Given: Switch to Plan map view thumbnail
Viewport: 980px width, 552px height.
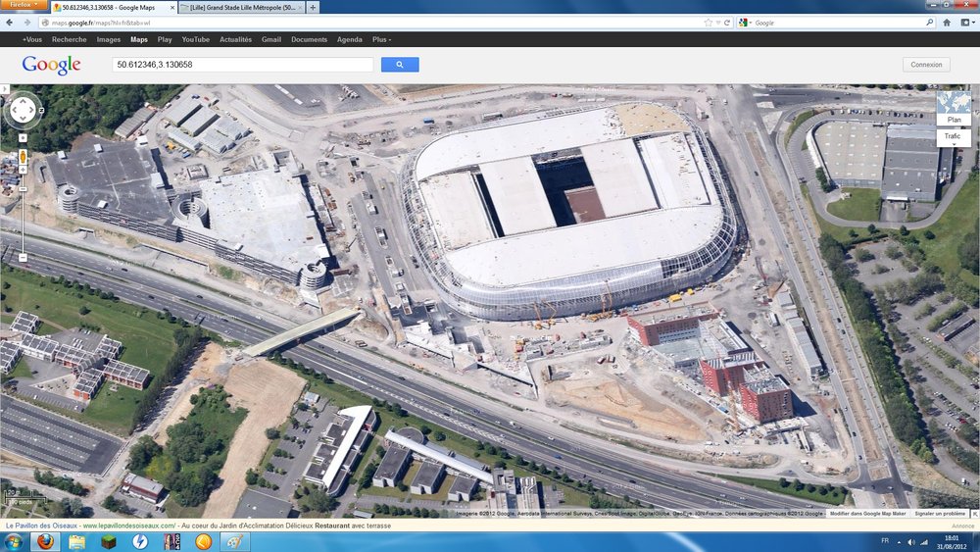Looking at the screenshot, I should click(954, 108).
